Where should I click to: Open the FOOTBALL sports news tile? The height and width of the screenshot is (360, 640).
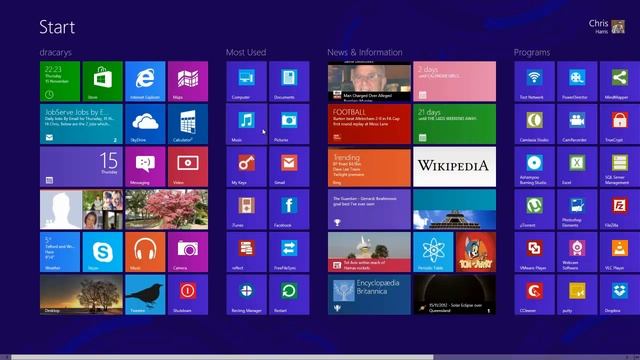pyautogui.click(x=369, y=124)
